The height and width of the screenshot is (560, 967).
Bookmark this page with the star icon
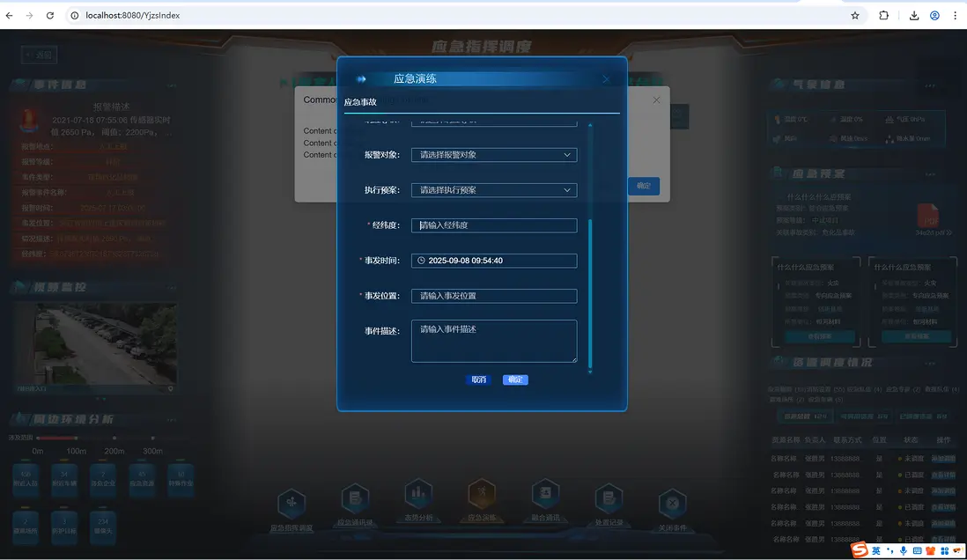(855, 16)
